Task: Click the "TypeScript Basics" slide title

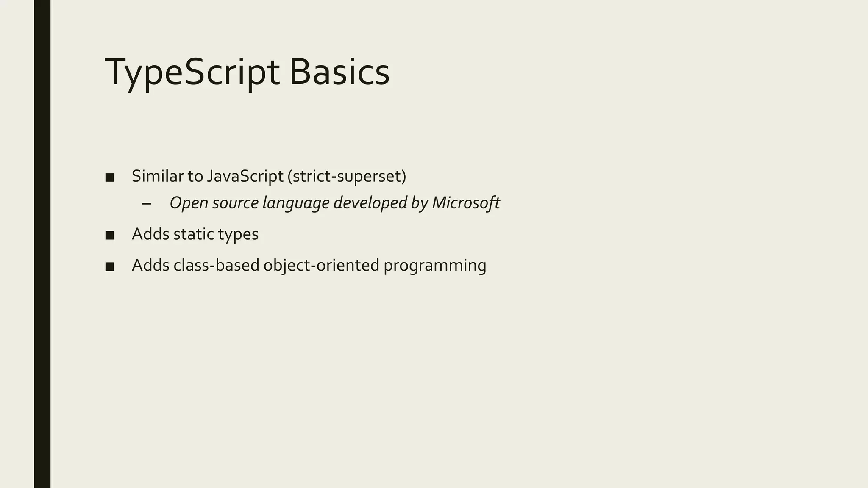Action: tap(247, 72)
